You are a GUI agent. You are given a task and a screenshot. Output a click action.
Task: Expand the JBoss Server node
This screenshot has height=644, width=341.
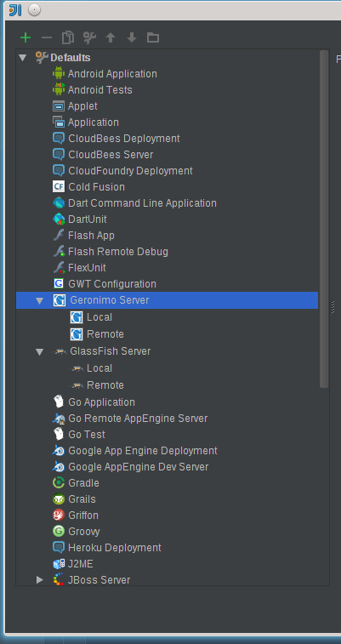click(x=40, y=580)
